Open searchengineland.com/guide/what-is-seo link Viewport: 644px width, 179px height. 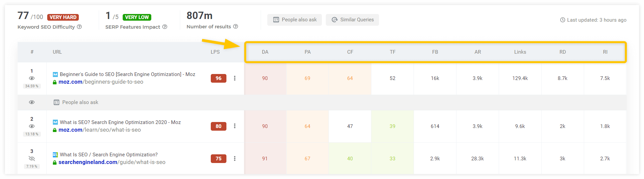click(x=112, y=162)
